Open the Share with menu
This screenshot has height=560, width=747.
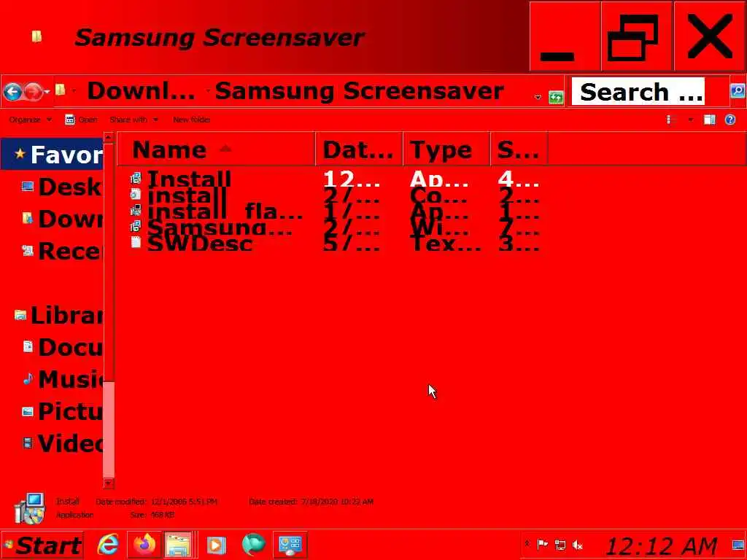(x=133, y=120)
